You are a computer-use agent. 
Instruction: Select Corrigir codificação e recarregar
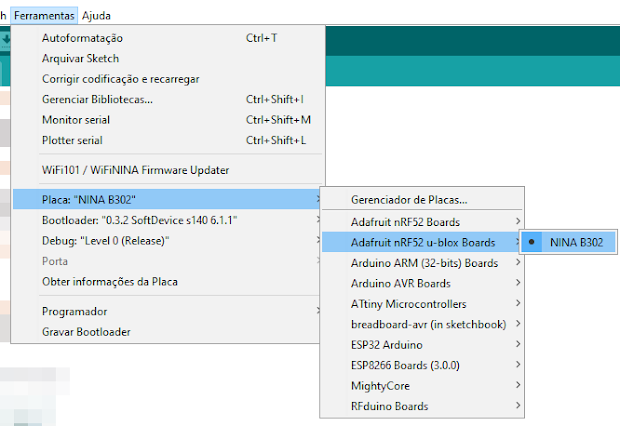168,79
